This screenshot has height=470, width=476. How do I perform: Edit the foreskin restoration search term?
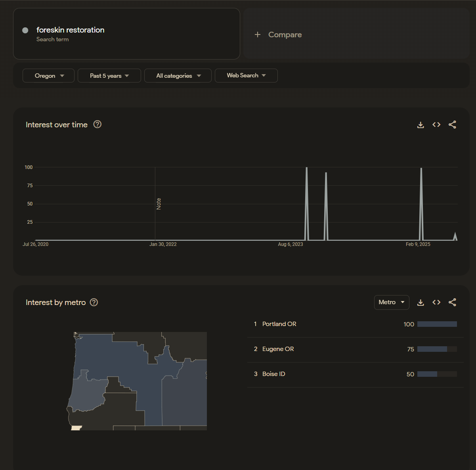tap(126, 34)
